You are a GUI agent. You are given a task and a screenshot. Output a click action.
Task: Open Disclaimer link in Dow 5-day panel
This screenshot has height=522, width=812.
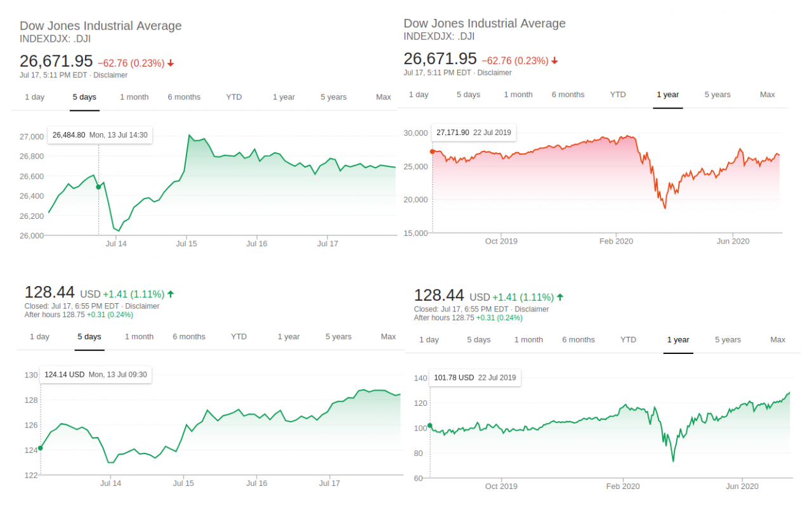[111, 75]
